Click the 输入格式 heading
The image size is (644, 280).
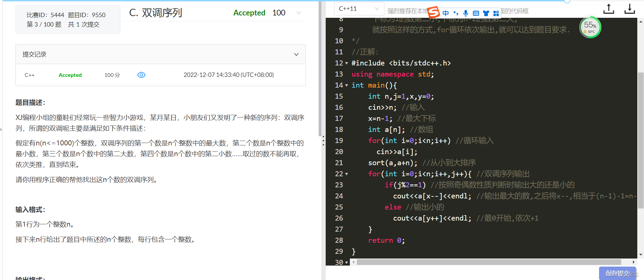[x=30, y=209]
